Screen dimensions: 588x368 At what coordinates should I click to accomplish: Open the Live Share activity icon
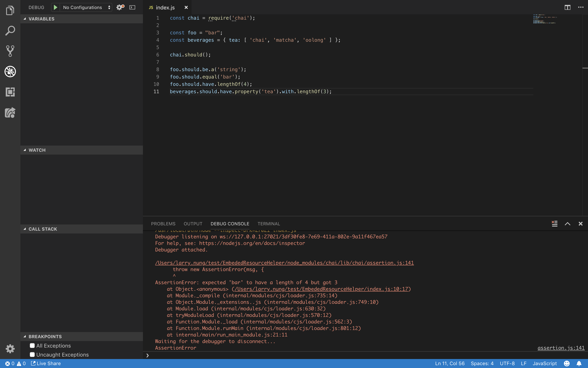(10, 113)
